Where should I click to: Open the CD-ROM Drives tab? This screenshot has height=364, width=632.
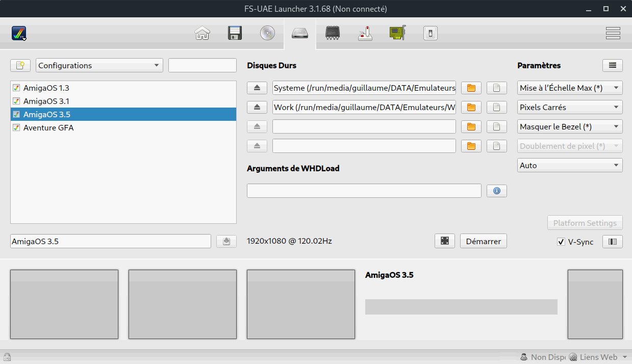coord(267,34)
